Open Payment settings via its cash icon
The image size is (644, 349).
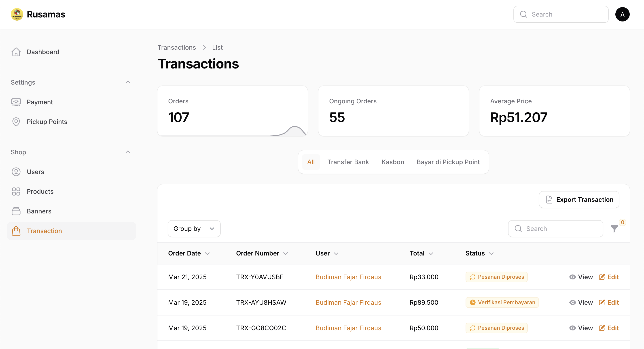coord(16,102)
